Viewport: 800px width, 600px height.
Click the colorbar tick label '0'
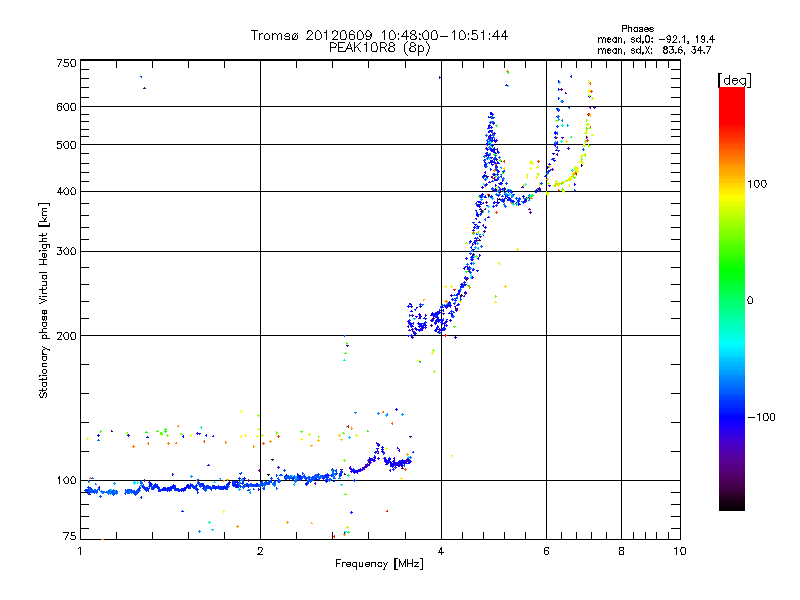(750, 301)
